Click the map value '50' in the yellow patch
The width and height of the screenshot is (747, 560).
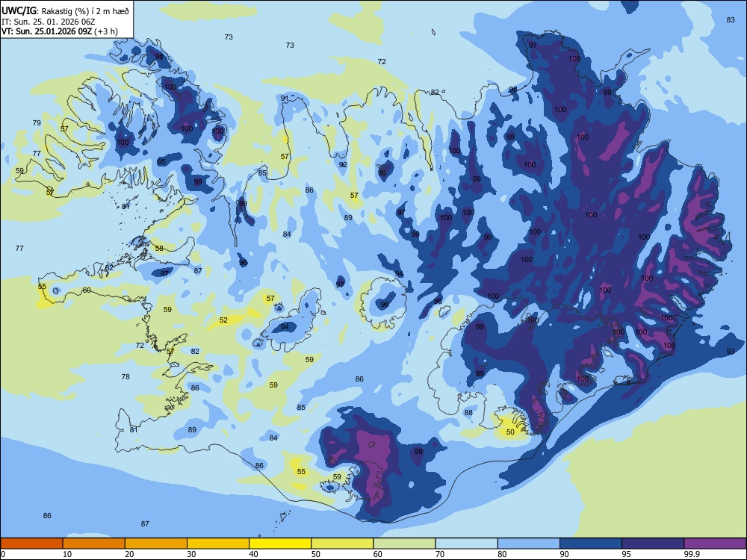510,432
